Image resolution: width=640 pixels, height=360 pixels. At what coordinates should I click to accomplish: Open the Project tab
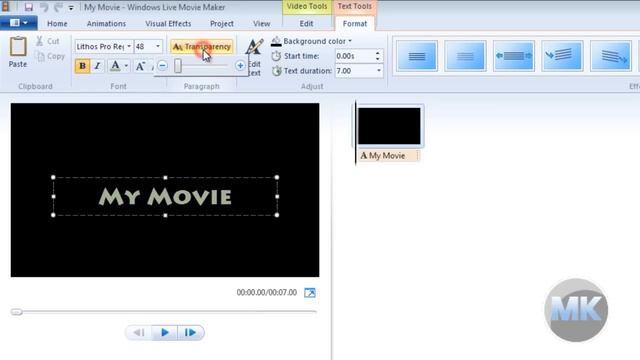point(222,24)
